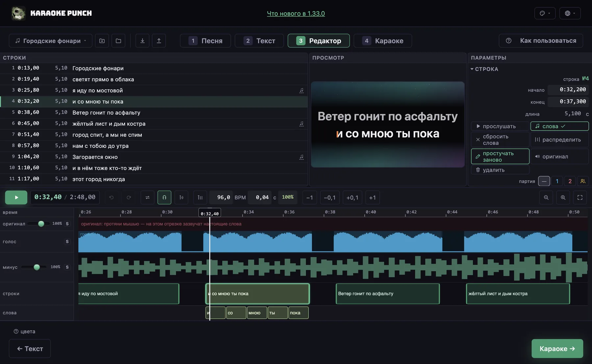Zoom out the timeline with magnifier minus
This screenshot has height=364, width=592.
pos(546,197)
